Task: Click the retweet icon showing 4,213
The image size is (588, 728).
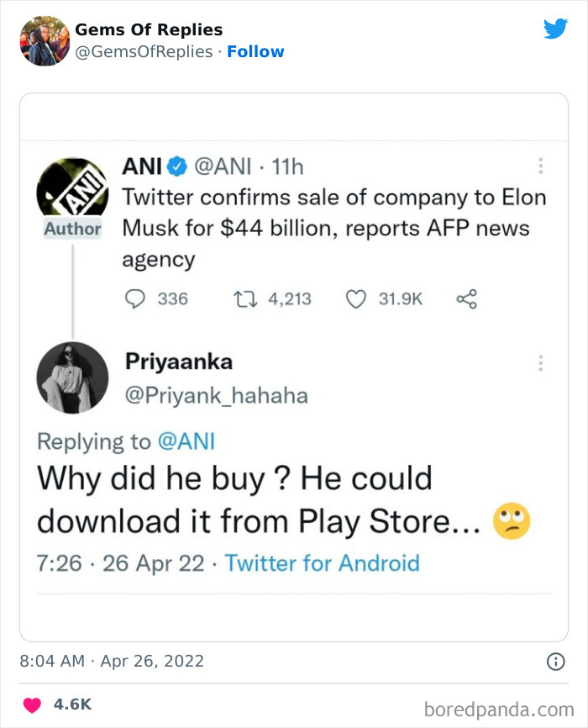Action: coord(244,298)
